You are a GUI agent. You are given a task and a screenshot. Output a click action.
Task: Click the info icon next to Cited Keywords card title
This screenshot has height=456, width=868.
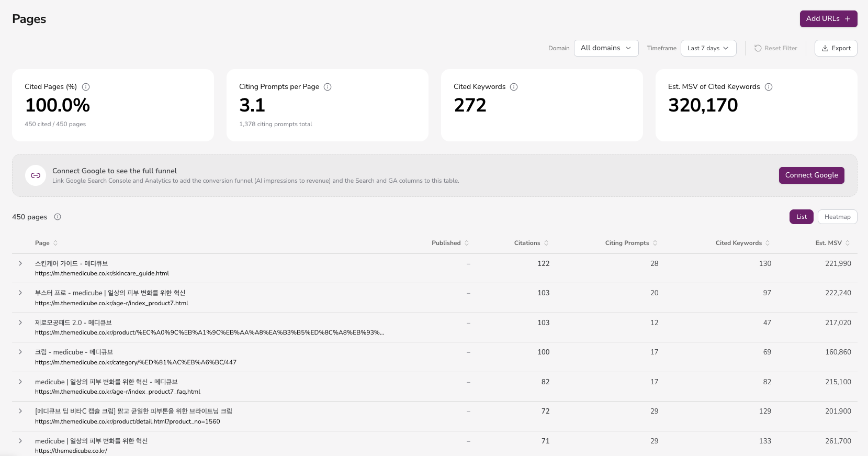514,87
